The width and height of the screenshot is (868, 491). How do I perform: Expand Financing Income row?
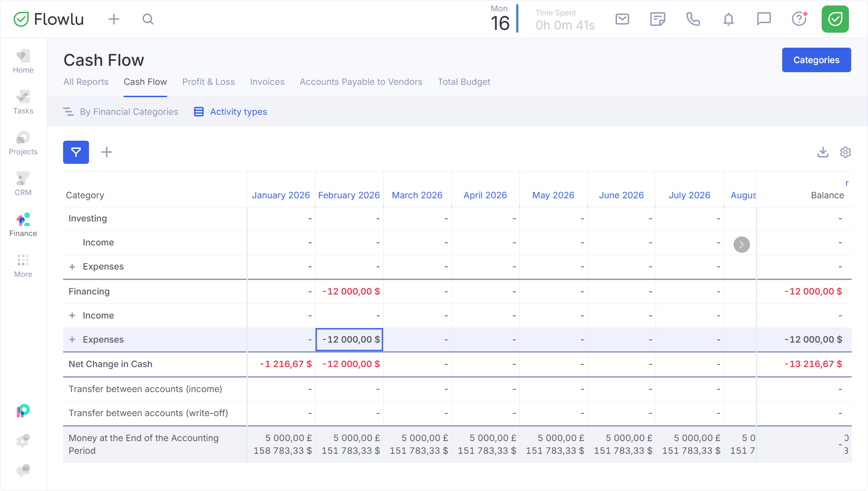[72, 316]
